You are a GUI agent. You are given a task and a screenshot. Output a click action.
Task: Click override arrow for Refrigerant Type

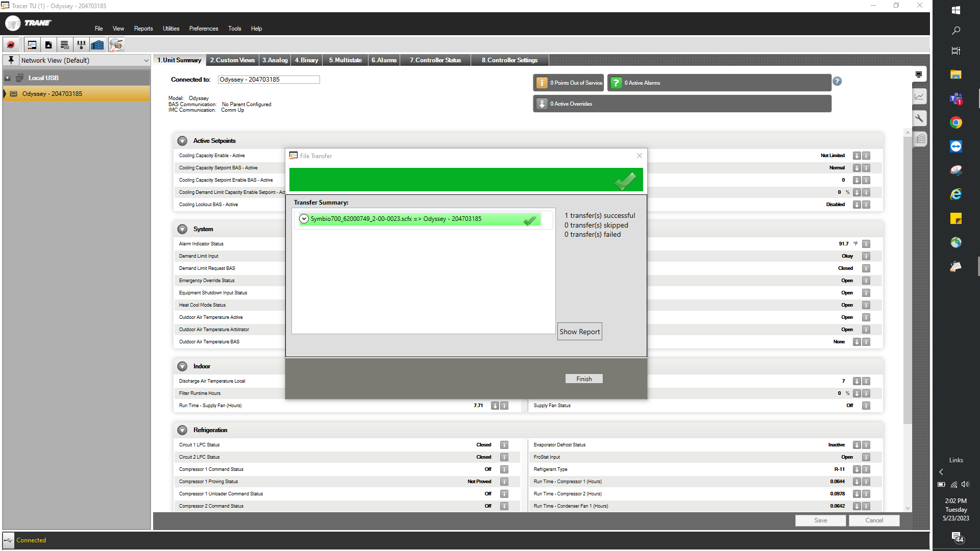(857, 469)
